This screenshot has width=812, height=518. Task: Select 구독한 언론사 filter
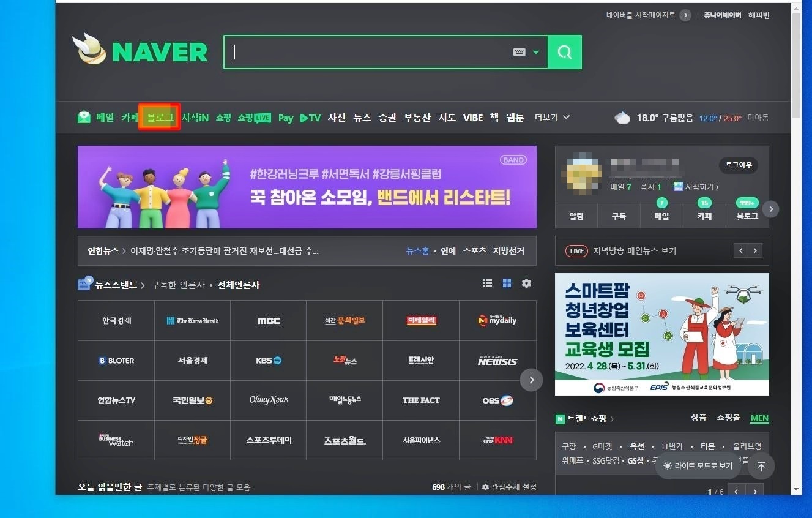(177, 285)
